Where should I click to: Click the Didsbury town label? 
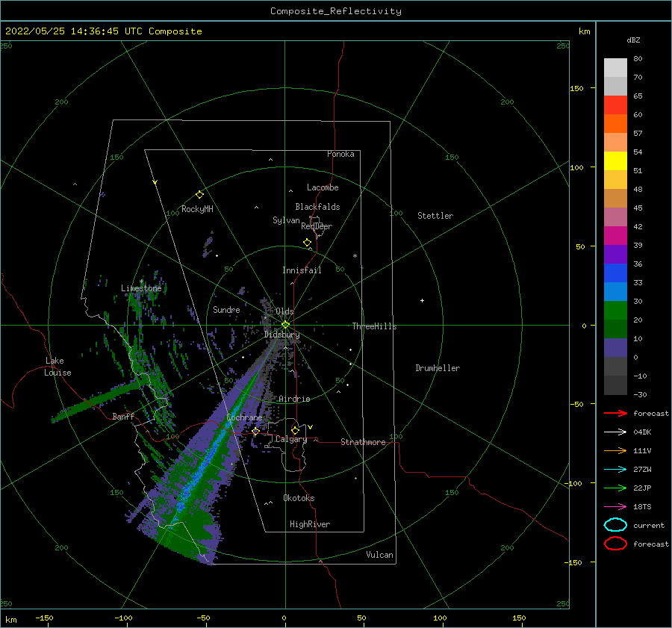[x=281, y=335]
